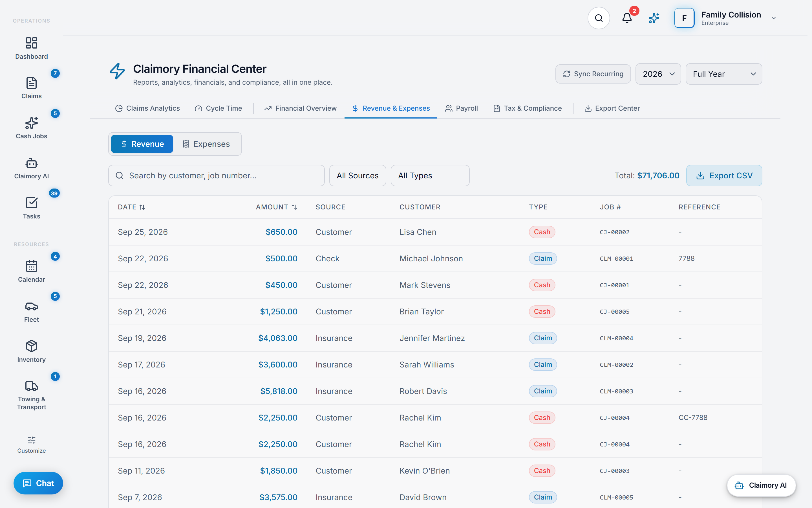Open the floating Claimory AI button

pos(761,485)
